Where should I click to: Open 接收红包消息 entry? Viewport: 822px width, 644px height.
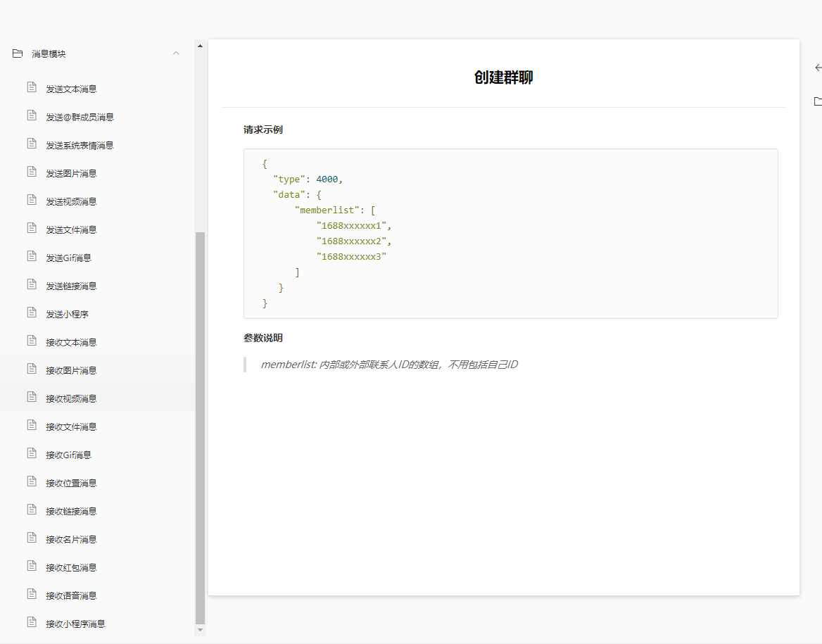pyautogui.click(x=71, y=568)
